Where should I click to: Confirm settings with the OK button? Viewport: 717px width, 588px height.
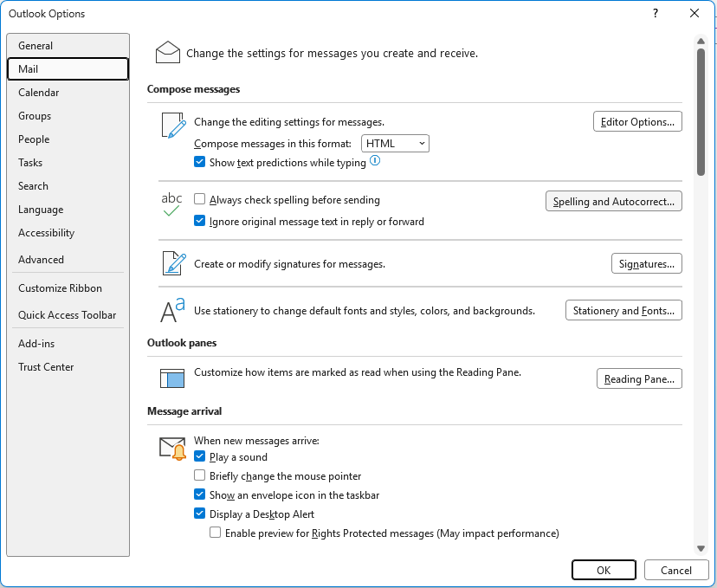click(x=604, y=570)
